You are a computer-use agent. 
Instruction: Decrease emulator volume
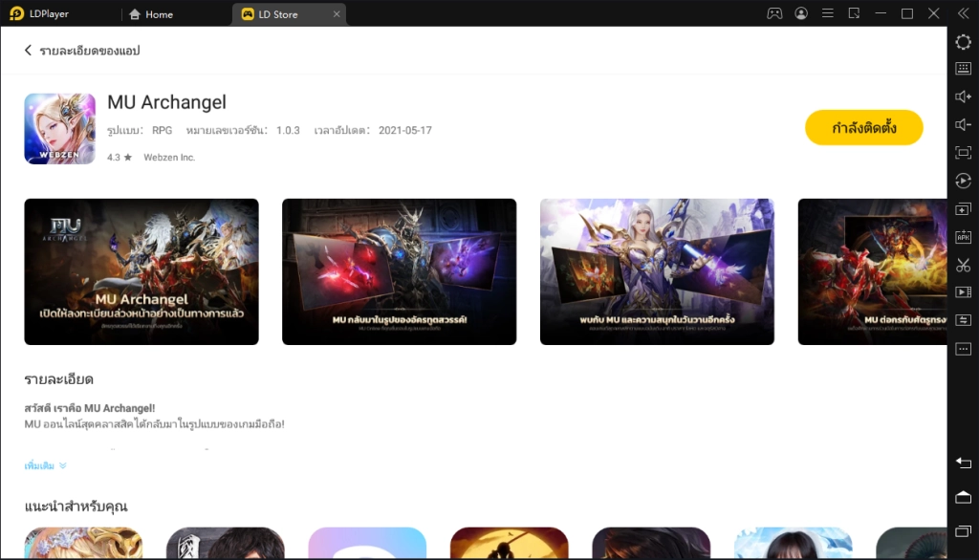pyautogui.click(x=964, y=122)
